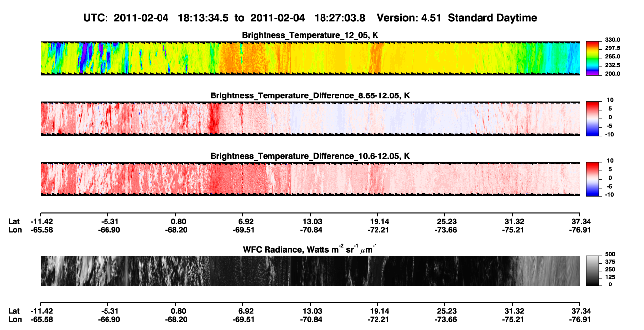Screen dimensions: 644x330
Task: Click the 'Lon' label below the WFC Radiance panel
Action: point(14,319)
